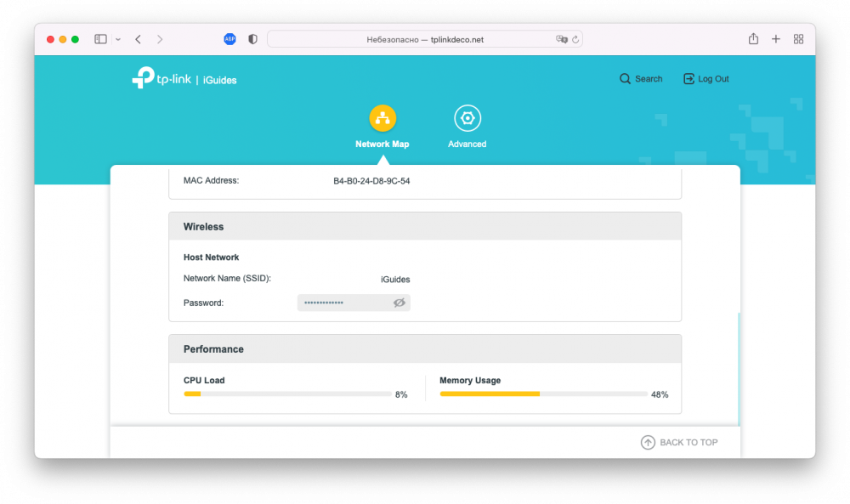Screen dimensions: 850x504
Task: Toggle the Safari sidebar
Action: click(x=100, y=39)
